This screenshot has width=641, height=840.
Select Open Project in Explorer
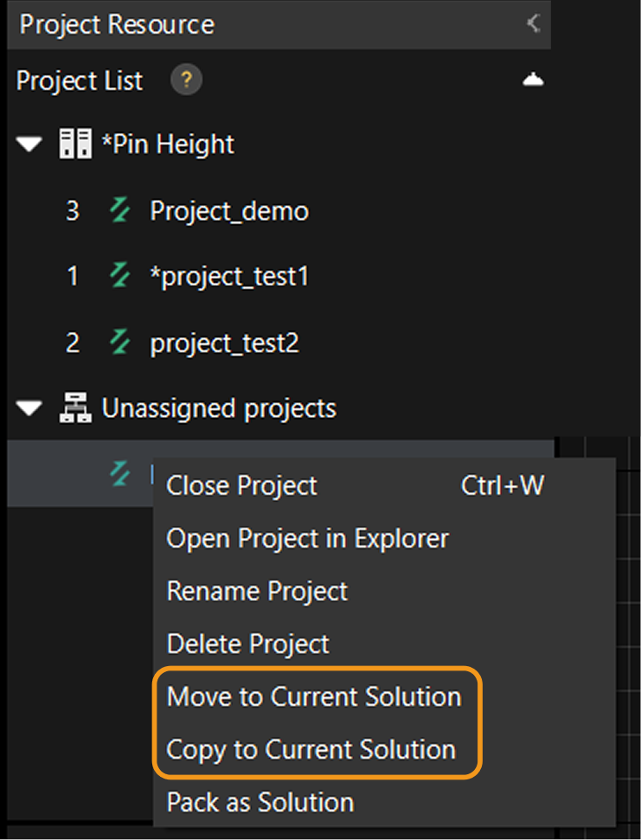pyautogui.click(x=307, y=538)
